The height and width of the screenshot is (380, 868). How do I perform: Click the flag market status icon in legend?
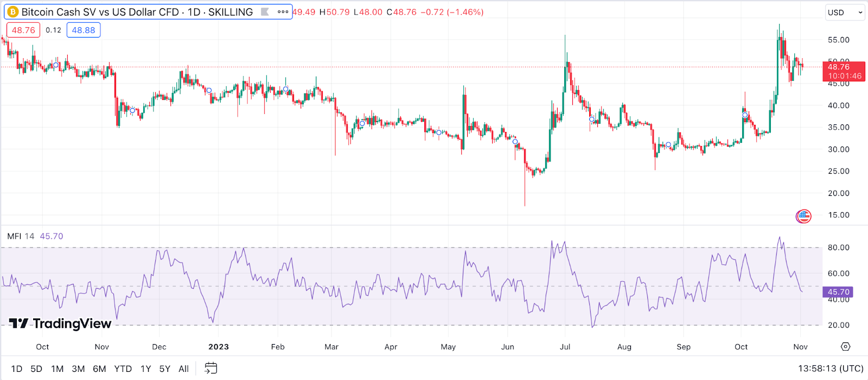(265, 12)
